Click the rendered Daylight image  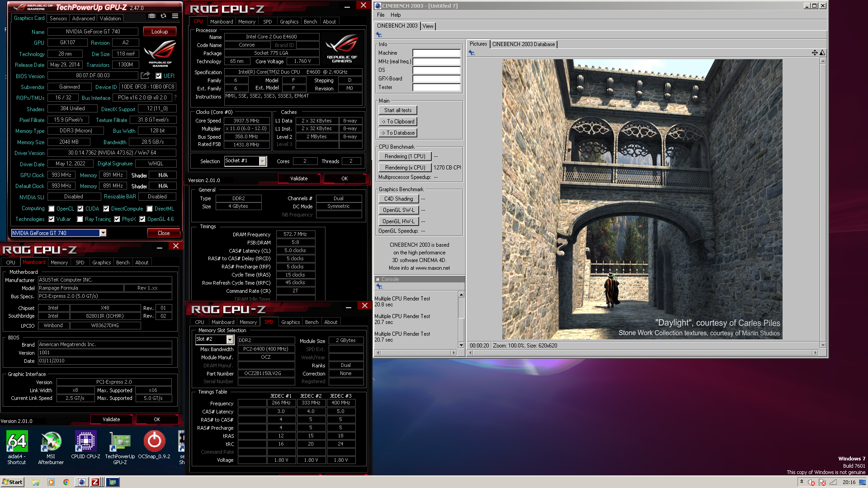click(x=642, y=199)
